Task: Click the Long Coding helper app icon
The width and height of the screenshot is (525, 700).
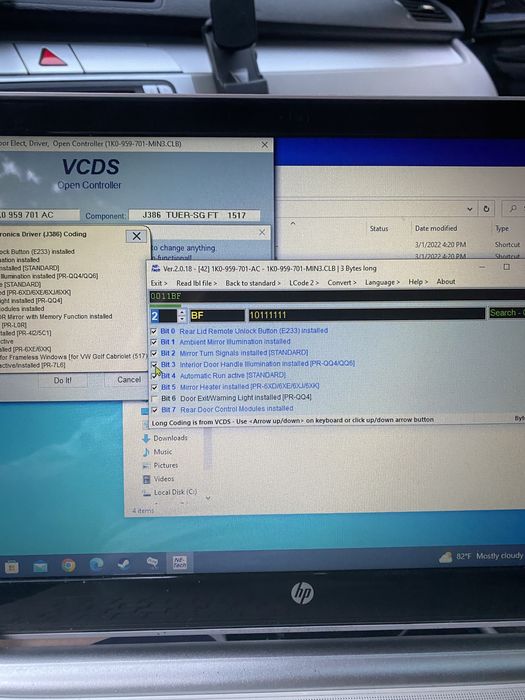Action: coord(156,268)
